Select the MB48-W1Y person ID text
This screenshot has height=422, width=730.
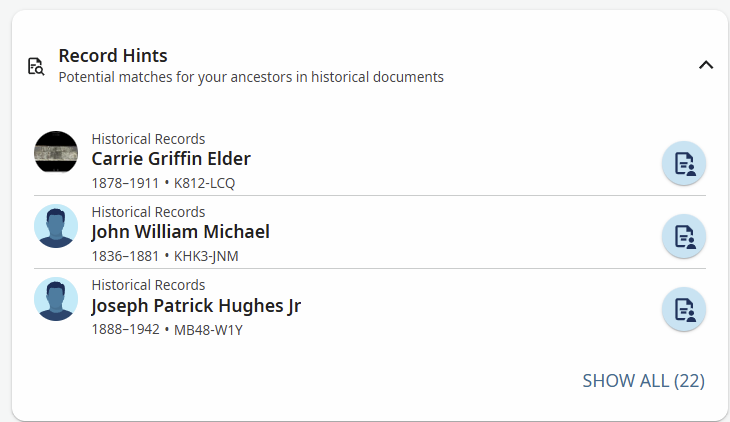pos(208,330)
